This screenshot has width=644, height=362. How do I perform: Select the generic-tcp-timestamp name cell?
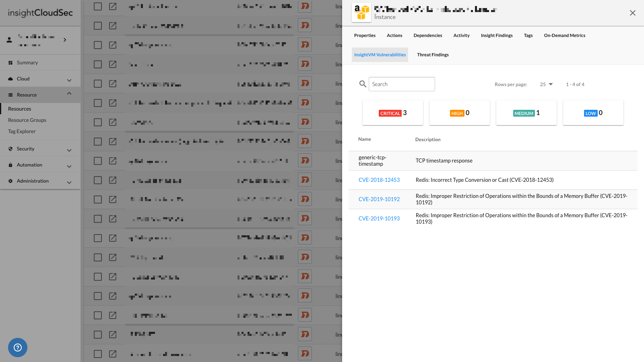(x=372, y=160)
